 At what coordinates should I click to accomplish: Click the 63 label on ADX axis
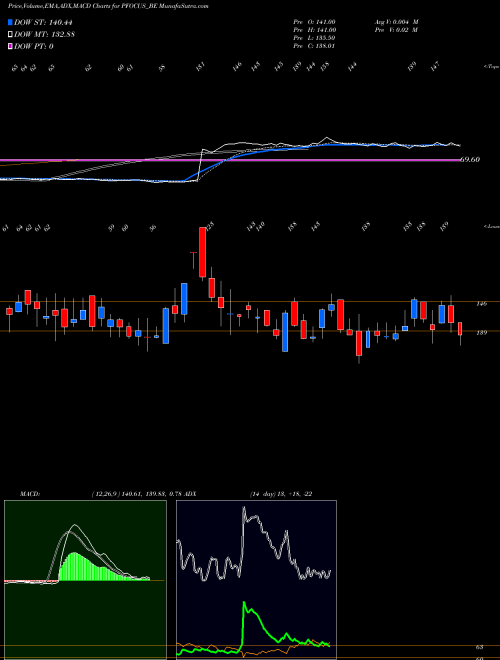coord(480,647)
